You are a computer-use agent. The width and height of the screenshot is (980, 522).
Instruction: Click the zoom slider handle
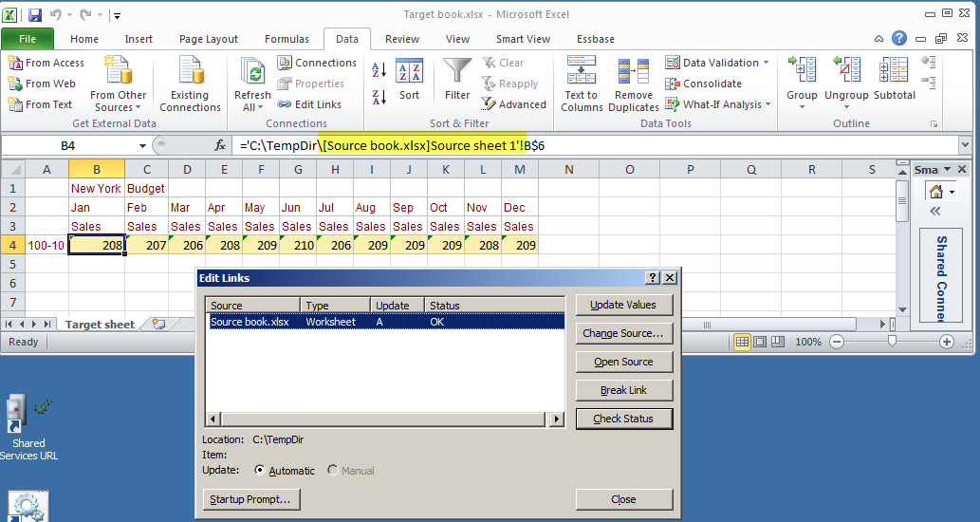click(x=893, y=342)
